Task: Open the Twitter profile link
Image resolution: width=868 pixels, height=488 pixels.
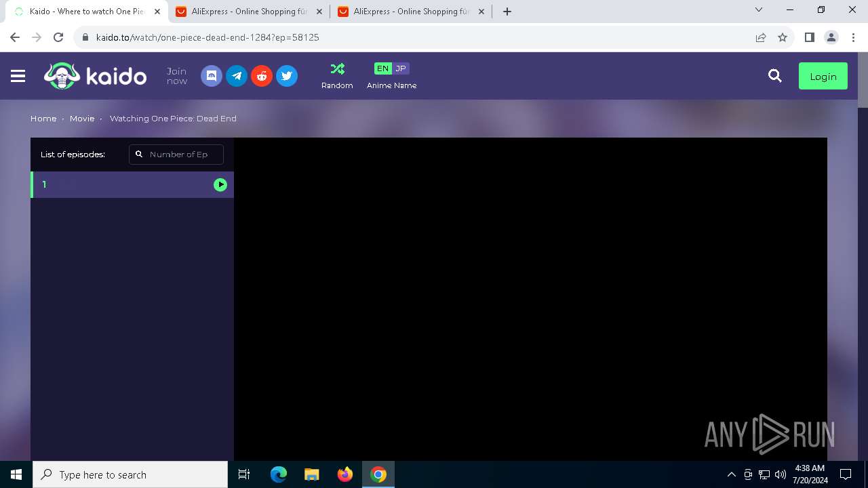Action: 287,76
